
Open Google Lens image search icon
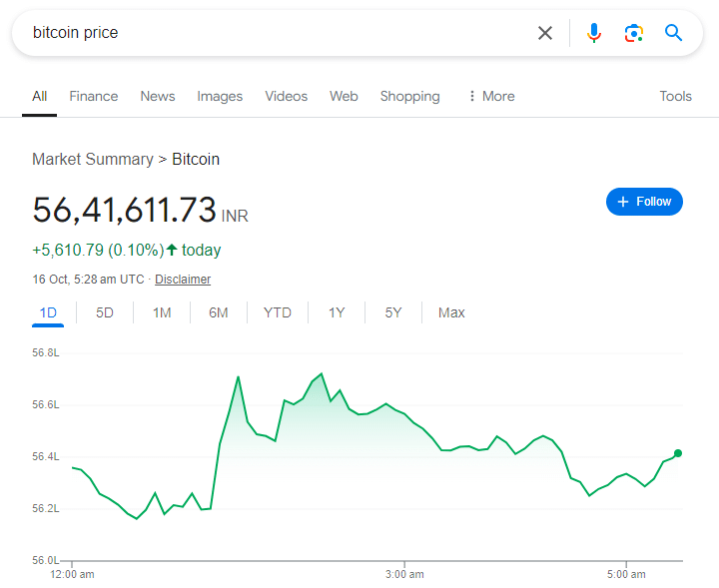coord(634,33)
